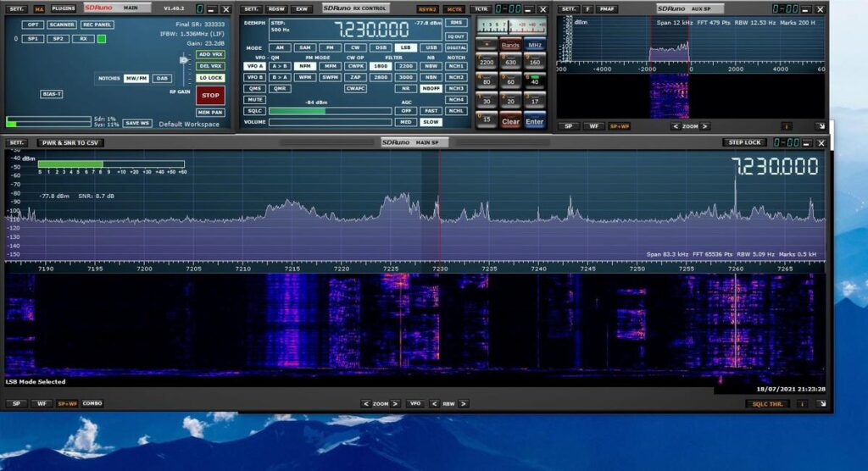Screen dimensions: 868x471
Task: Decrease RBW with left arrow
Action: pos(434,403)
